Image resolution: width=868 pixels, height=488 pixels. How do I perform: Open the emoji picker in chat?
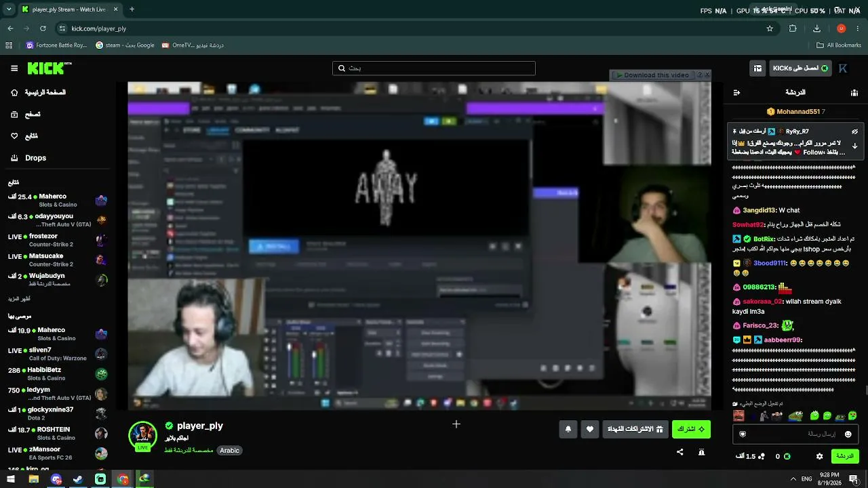pyautogui.click(x=848, y=434)
